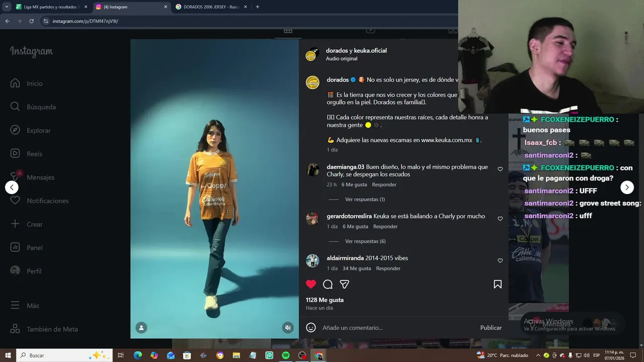Reply to daemianga.03's comment
Viewport: 644px width, 362px height.
pos(384,185)
